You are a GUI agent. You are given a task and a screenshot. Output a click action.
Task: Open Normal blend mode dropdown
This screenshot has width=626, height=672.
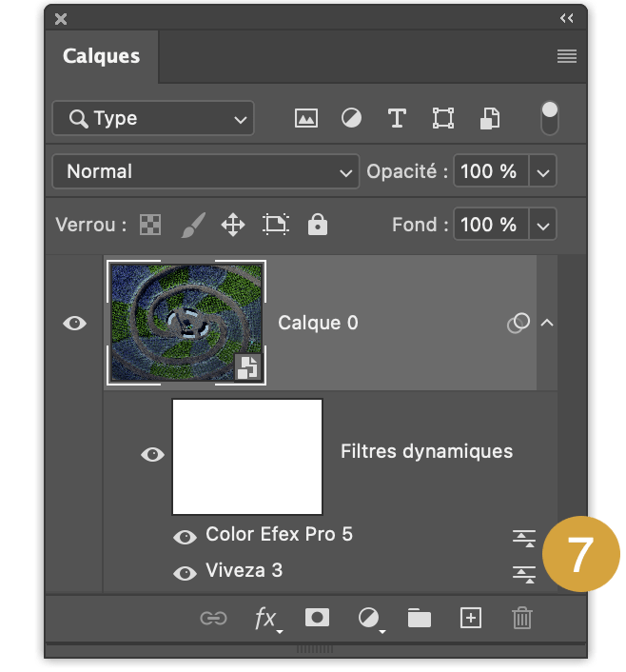point(205,171)
